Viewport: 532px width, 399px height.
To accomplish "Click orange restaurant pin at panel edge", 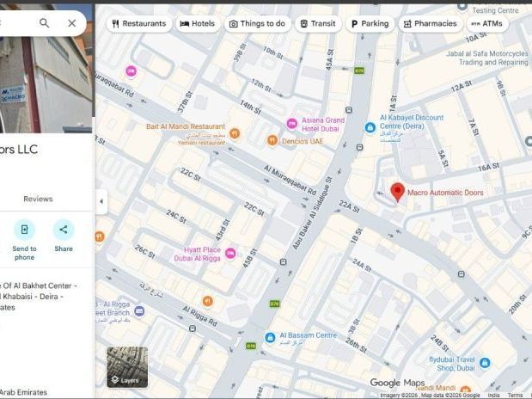I will 99,236.
